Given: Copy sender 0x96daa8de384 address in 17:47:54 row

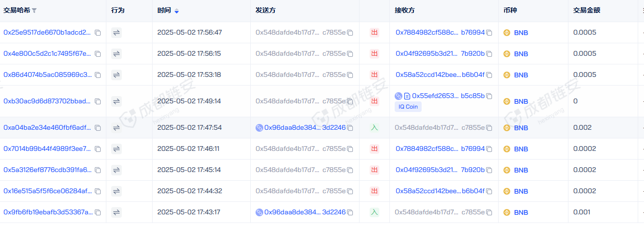Looking at the screenshot, I should click(x=350, y=128).
